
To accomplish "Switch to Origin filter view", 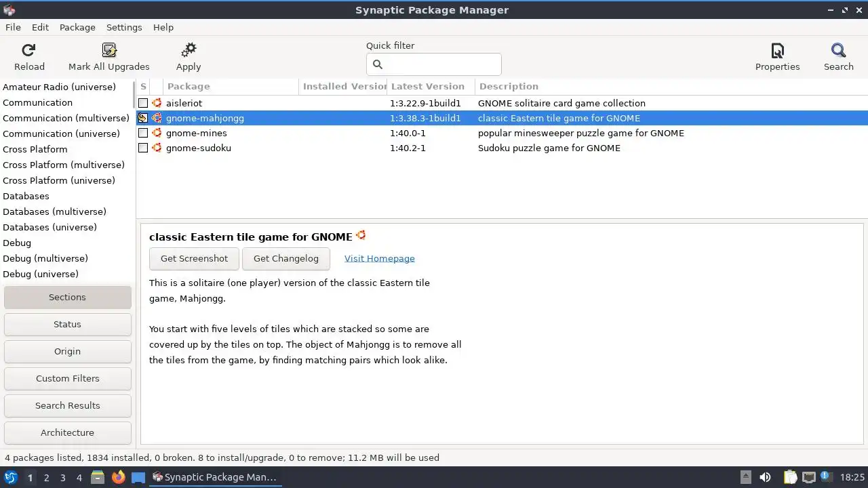I will [x=67, y=351].
